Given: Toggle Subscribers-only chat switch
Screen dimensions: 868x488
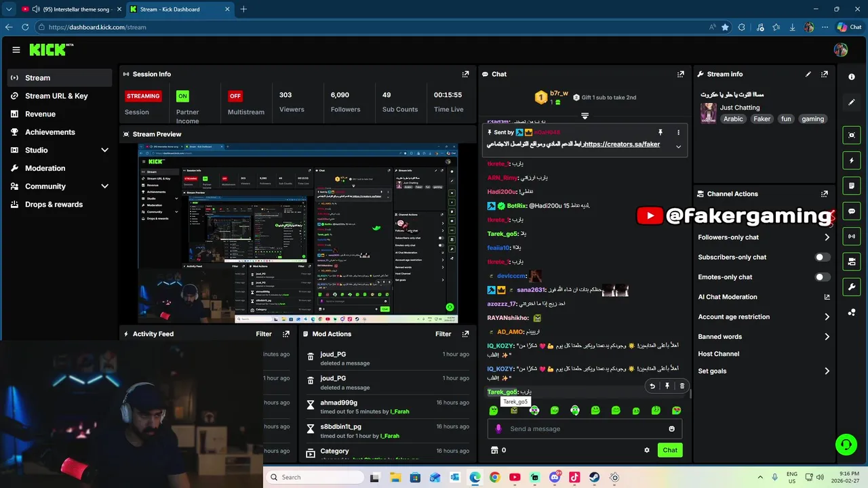Looking at the screenshot, I should click(x=823, y=258).
